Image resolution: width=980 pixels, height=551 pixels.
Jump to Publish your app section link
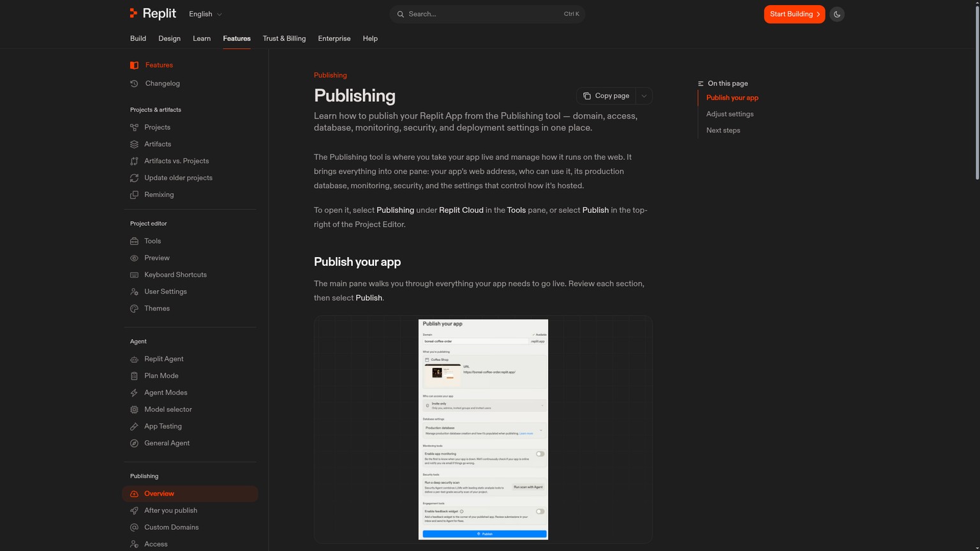click(732, 98)
